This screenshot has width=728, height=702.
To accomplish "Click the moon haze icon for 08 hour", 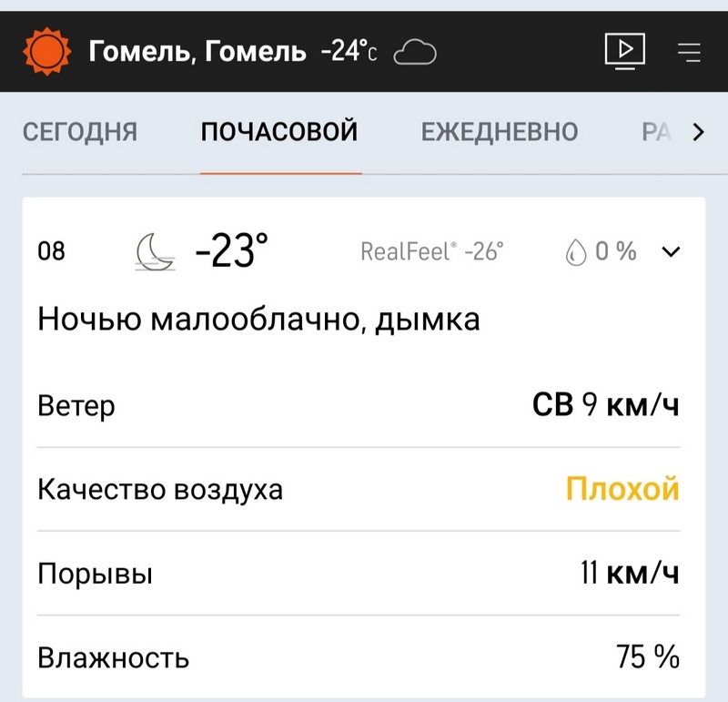I will (x=156, y=250).
